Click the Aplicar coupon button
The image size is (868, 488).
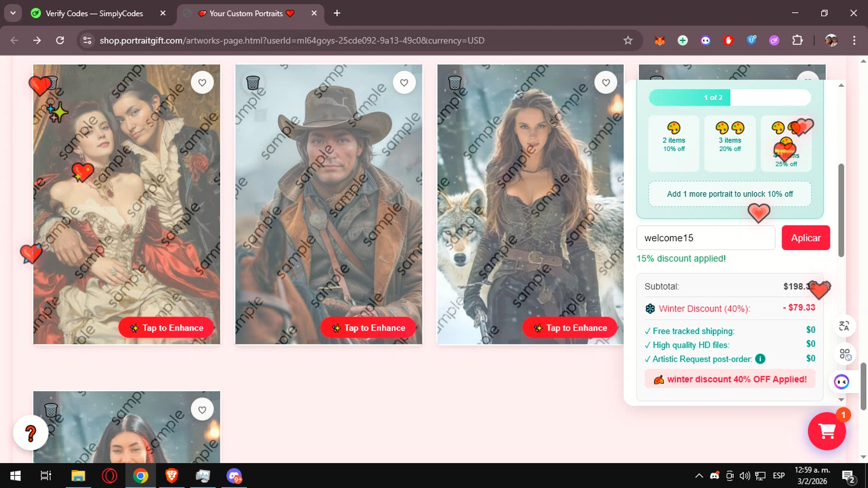(x=806, y=238)
